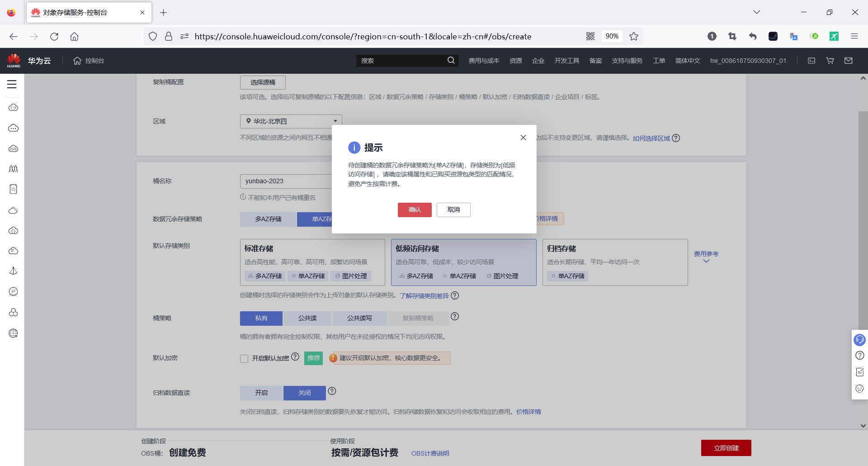Open the 如何选择区域 help link
The image size is (868, 466).
click(x=651, y=138)
